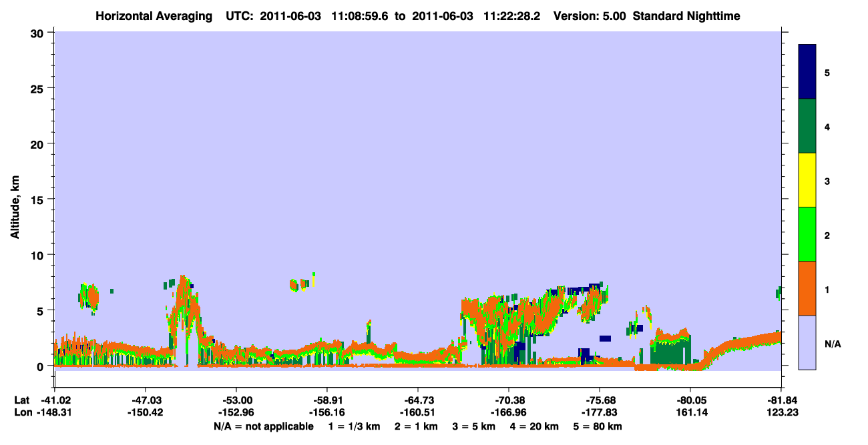Click the longitude value -177.83
Viewport: 868px width, 445px height.
[x=600, y=413]
